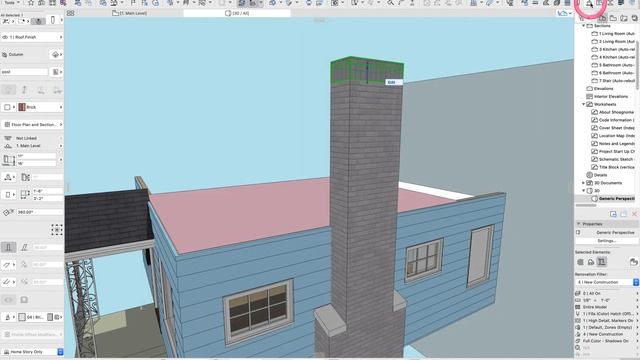Click third Selected Elements column icon
The height and width of the screenshot is (360, 640).
[602, 262]
